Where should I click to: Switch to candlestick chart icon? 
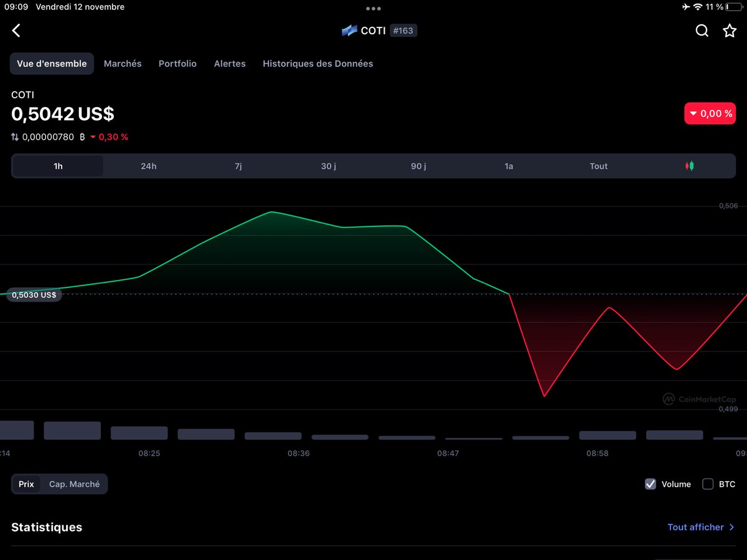click(689, 166)
